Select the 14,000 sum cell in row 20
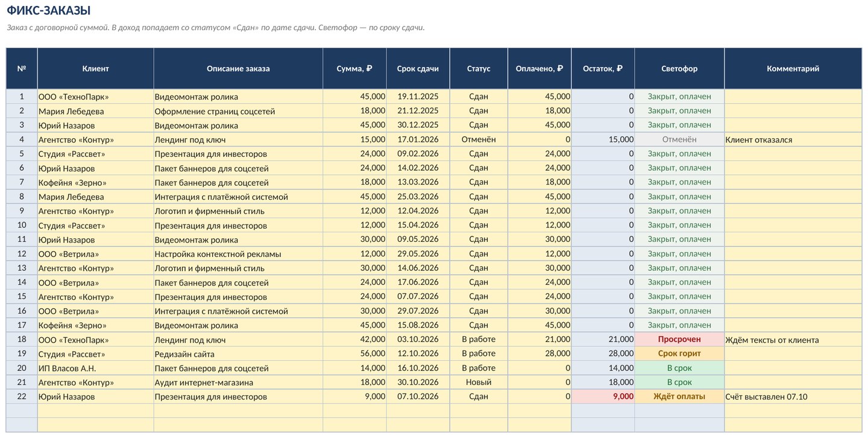This screenshot has height=438, width=868. point(354,368)
